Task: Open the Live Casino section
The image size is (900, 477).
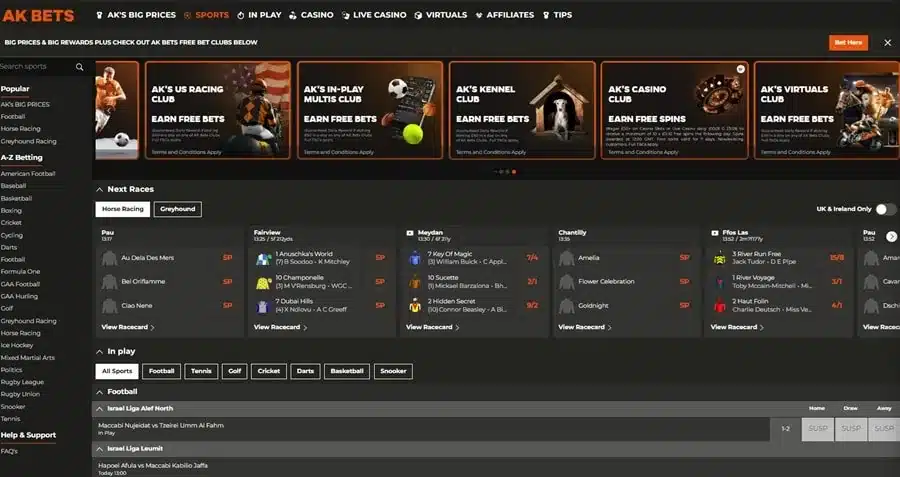Action: click(x=374, y=15)
